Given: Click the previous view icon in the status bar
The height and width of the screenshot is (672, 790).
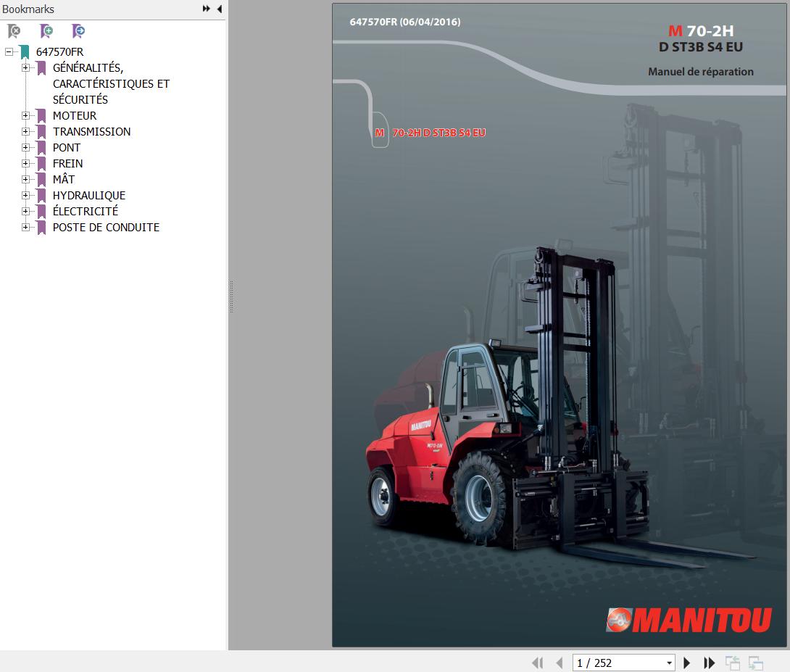Looking at the screenshot, I should (732, 663).
